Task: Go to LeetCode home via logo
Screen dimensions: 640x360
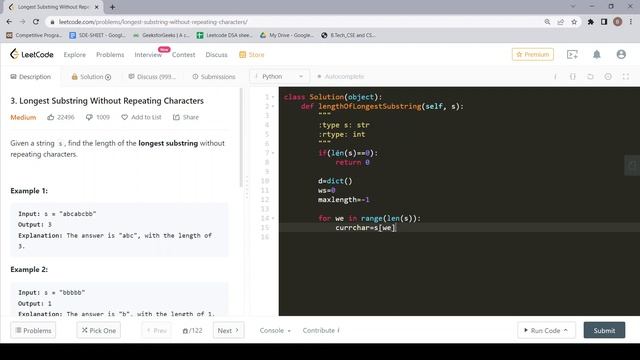Action: point(32,54)
